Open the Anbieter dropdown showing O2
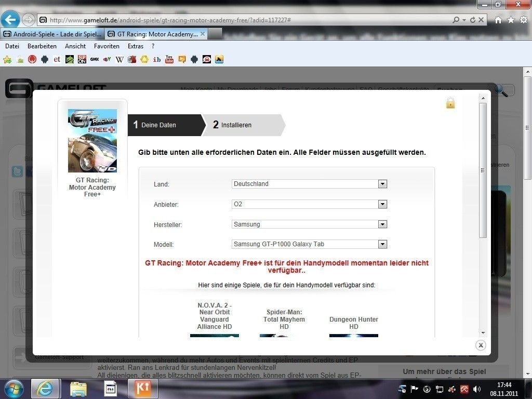 (x=309, y=204)
